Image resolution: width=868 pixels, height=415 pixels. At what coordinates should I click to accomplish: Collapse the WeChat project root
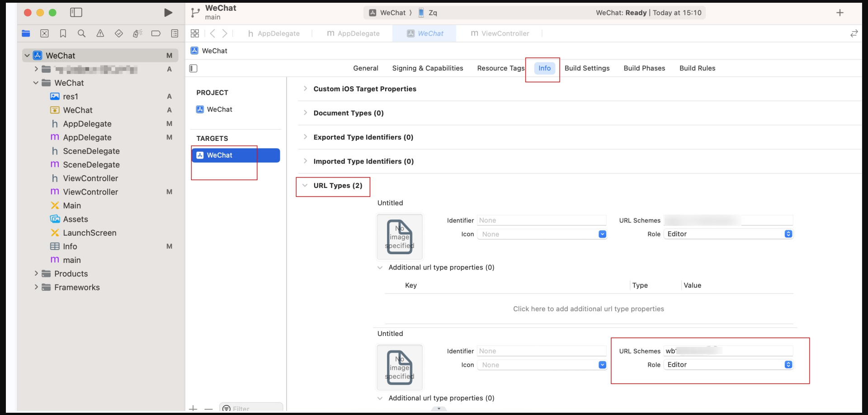(x=27, y=56)
